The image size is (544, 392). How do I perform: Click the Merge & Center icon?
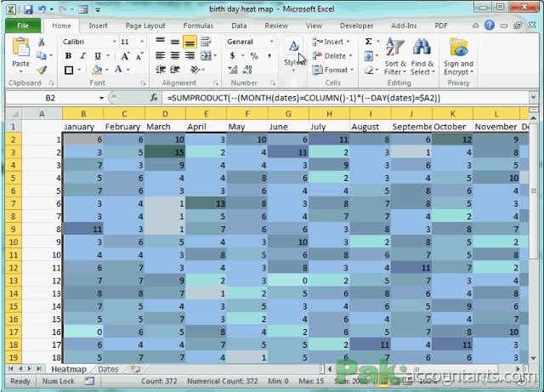click(206, 56)
